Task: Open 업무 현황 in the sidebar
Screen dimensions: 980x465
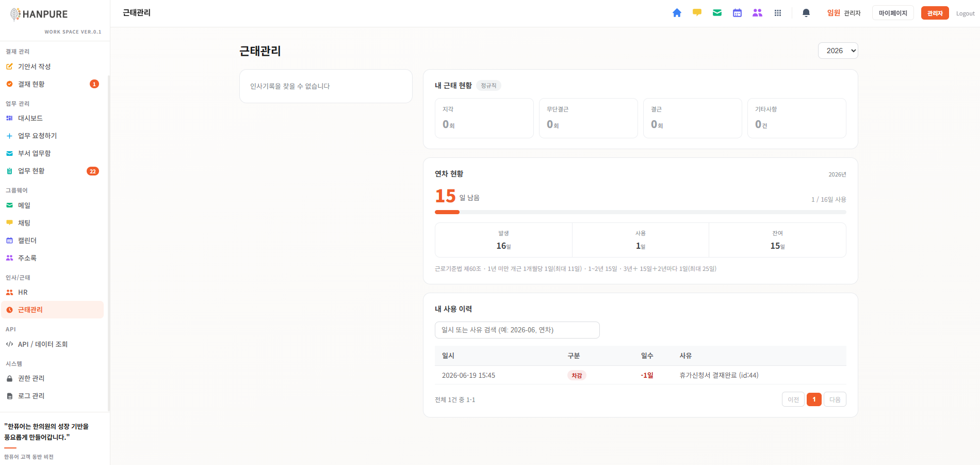Action: tap(53, 171)
